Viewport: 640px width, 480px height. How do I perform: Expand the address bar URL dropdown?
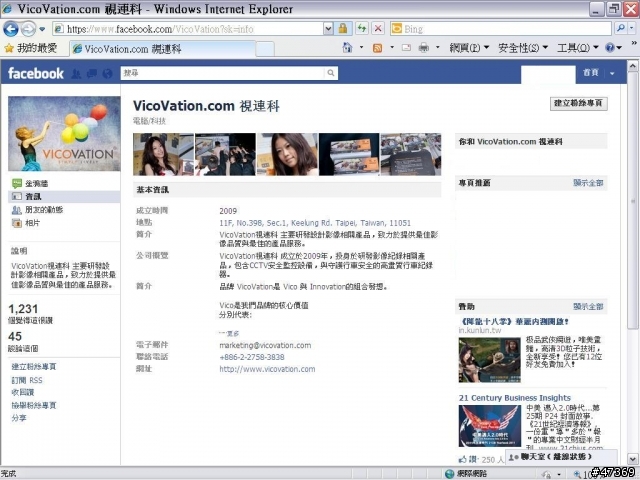(x=328, y=29)
